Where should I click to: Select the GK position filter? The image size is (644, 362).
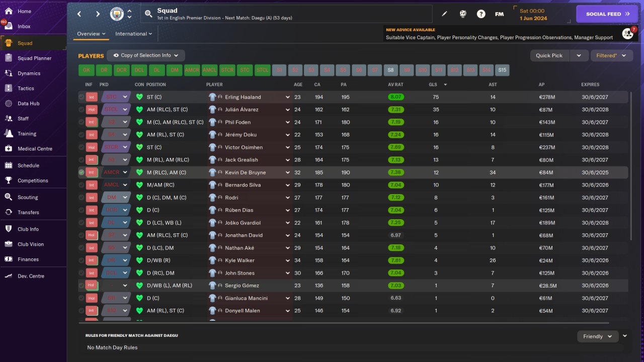(x=87, y=70)
